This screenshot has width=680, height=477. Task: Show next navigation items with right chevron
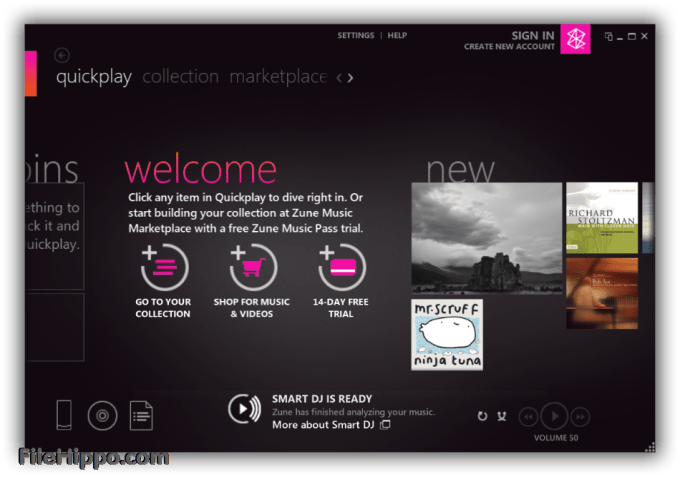pos(350,78)
